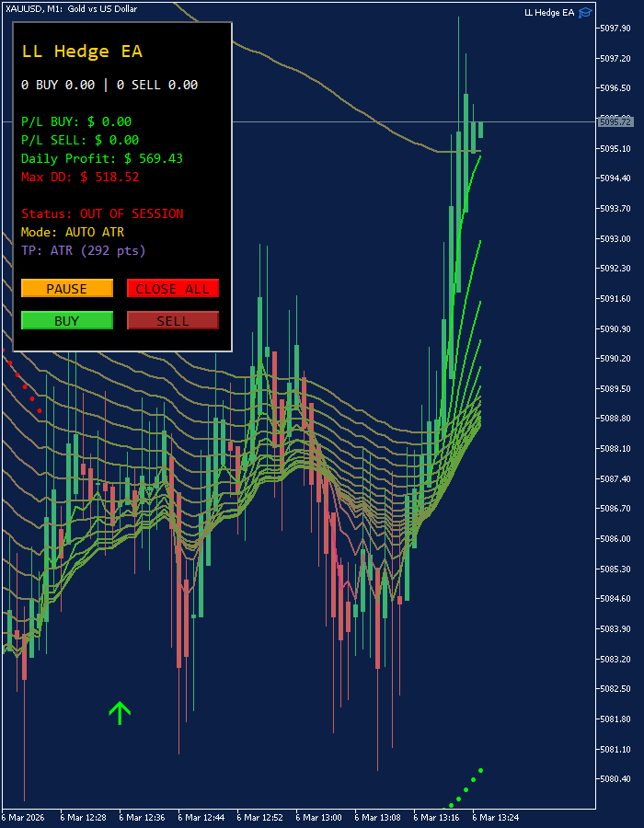Click the XAUUSD, M1 chart title
Screen dimensions: 644x828
71,8
